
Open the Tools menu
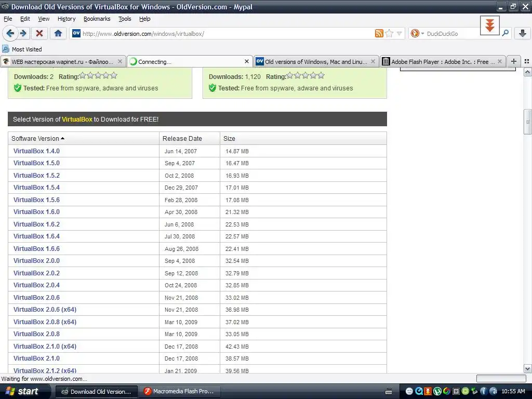point(125,19)
